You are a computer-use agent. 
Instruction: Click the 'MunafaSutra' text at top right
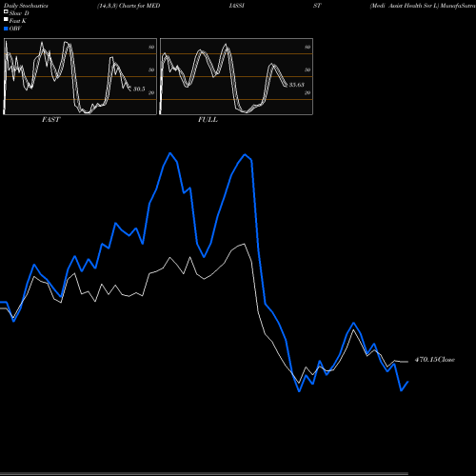[457, 6]
